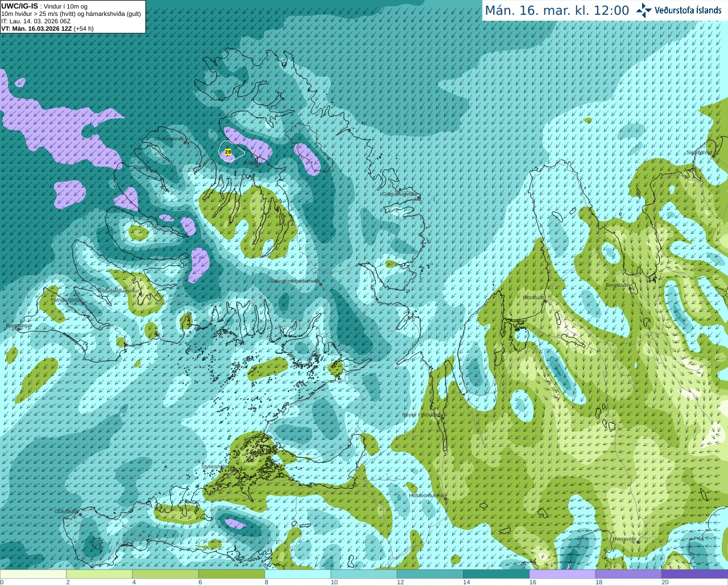
Task: Click the legend scale number 2
Action: [68, 582]
